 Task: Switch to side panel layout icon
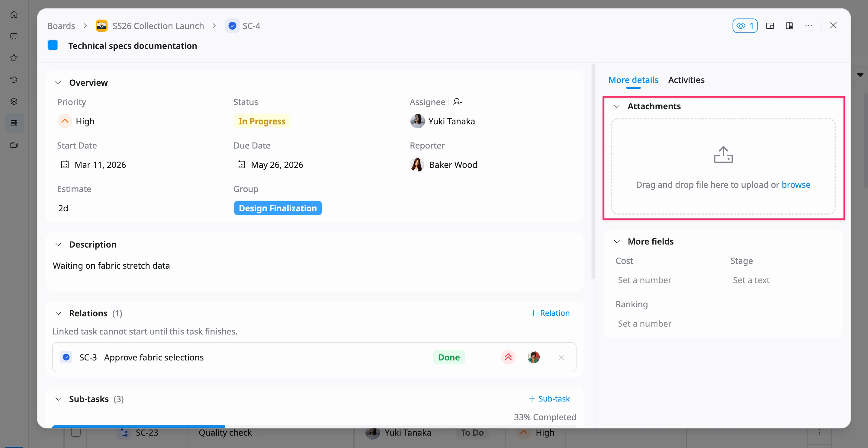coord(789,26)
